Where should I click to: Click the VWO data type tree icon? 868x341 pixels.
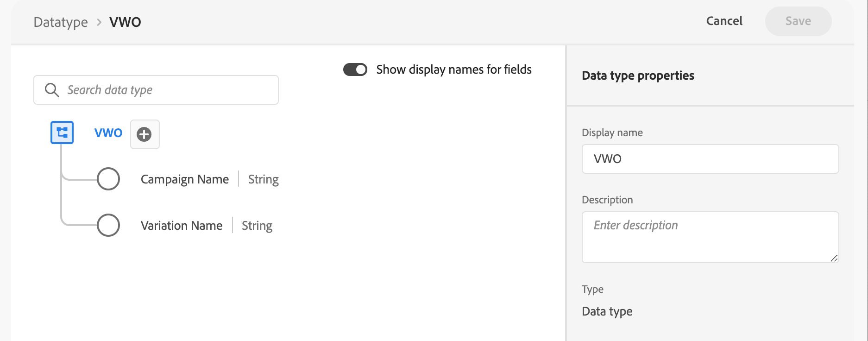[x=62, y=133]
